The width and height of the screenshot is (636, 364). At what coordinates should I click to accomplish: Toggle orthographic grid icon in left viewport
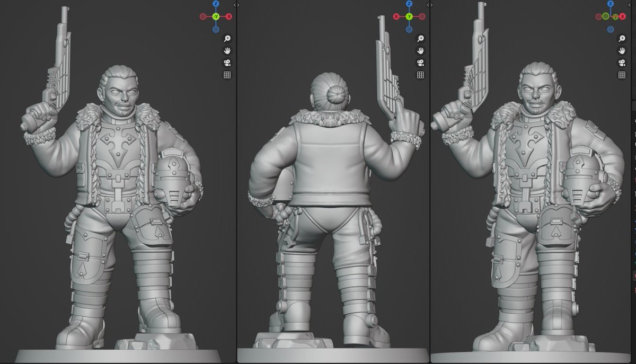click(227, 75)
